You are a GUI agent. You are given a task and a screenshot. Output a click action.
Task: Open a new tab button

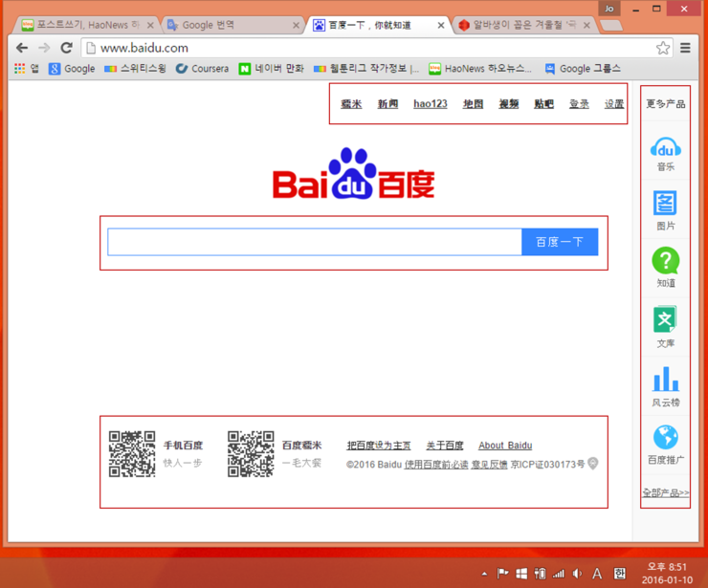(611, 25)
